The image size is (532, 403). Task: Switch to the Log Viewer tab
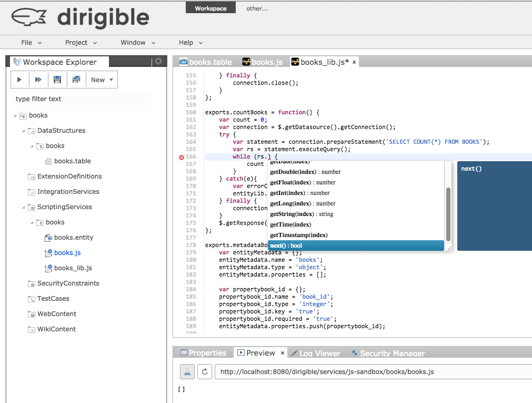[316, 353]
